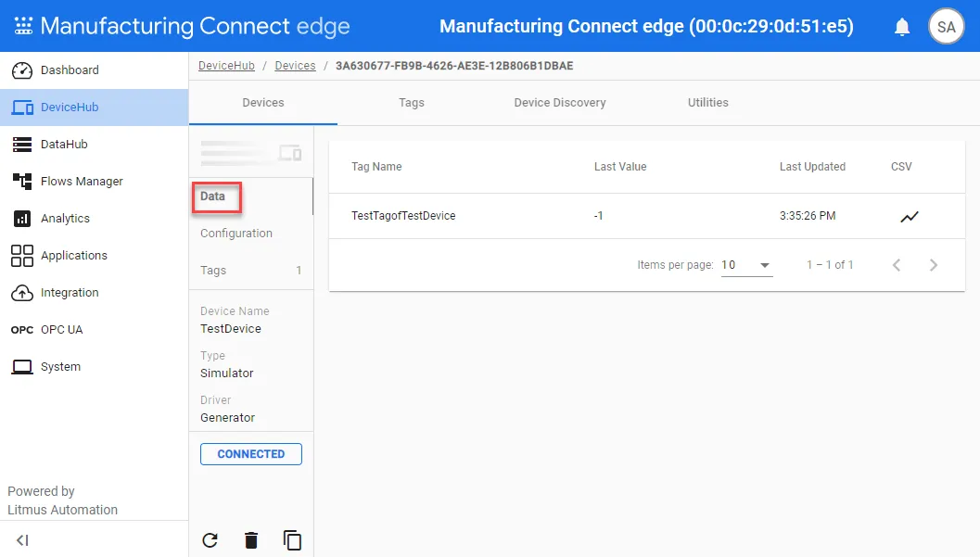This screenshot has height=557, width=980.
Task: Collapse the sidebar with the arrow icon
Action: [22, 540]
